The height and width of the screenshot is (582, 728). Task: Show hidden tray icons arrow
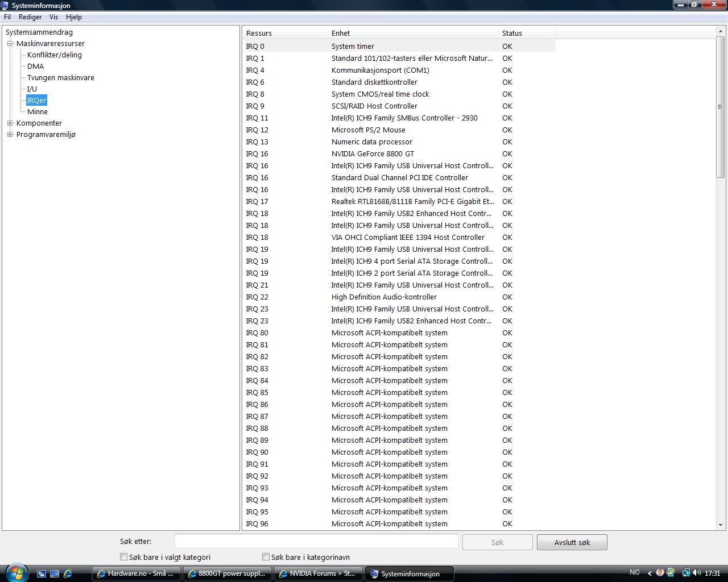(650, 573)
